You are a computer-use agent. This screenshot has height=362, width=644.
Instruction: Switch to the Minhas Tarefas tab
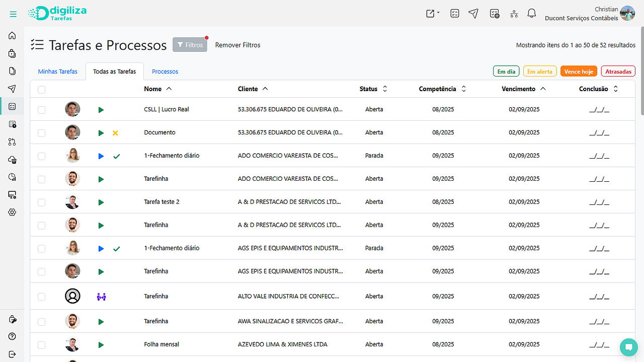(58, 71)
